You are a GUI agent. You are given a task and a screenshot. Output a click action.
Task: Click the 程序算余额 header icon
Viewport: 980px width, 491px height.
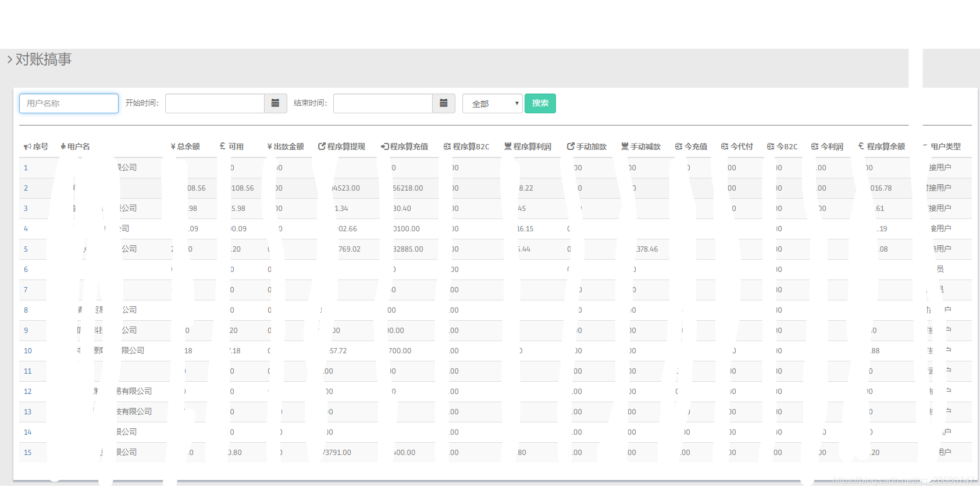point(861,146)
